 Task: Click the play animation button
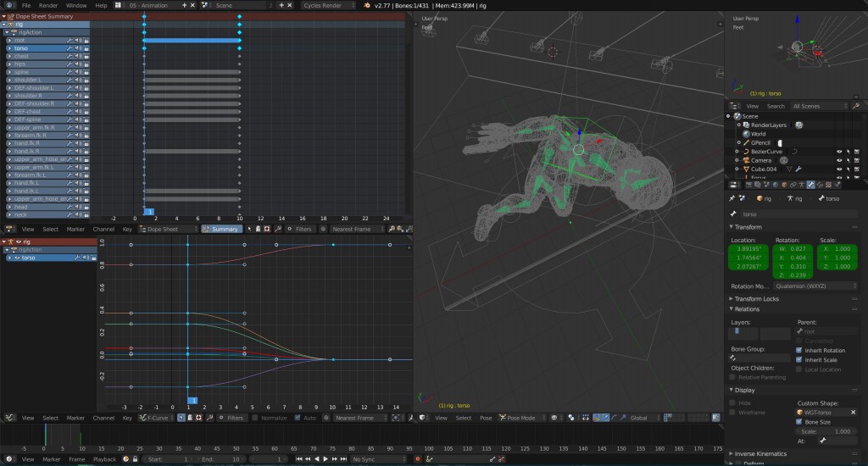(326, 459)
